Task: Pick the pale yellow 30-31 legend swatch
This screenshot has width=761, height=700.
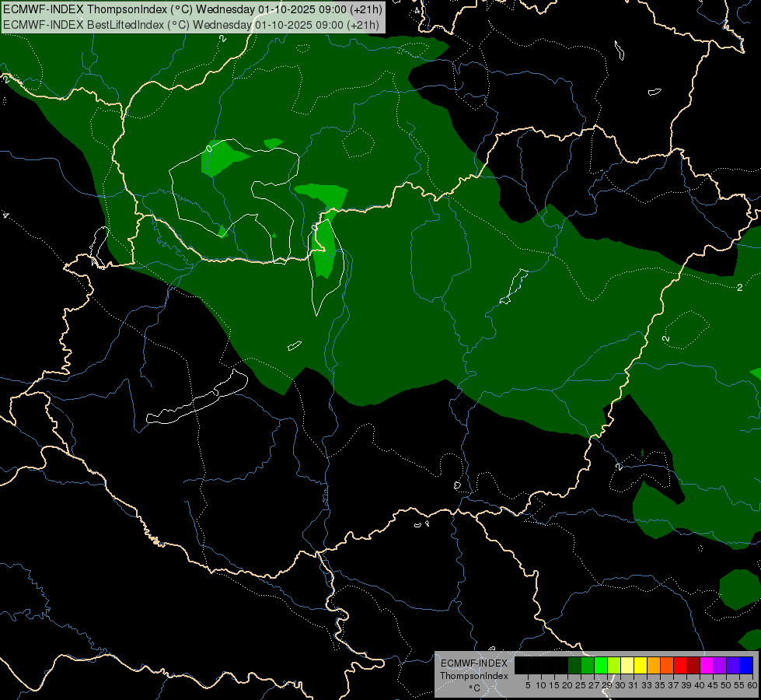Action: tap(627, 666)
